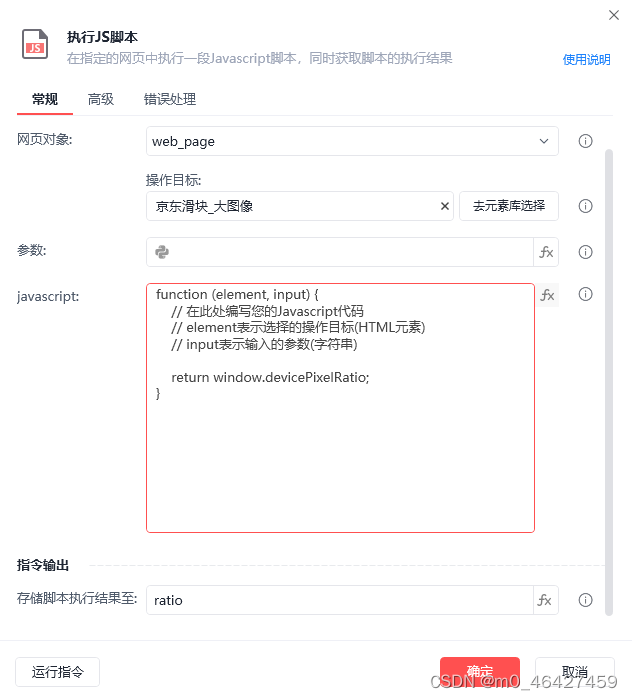632x700 pixels.
Task: Click info icon next to 存储脚本执行结果至 field
Action: pyautogui.click(x=585, y=600)
